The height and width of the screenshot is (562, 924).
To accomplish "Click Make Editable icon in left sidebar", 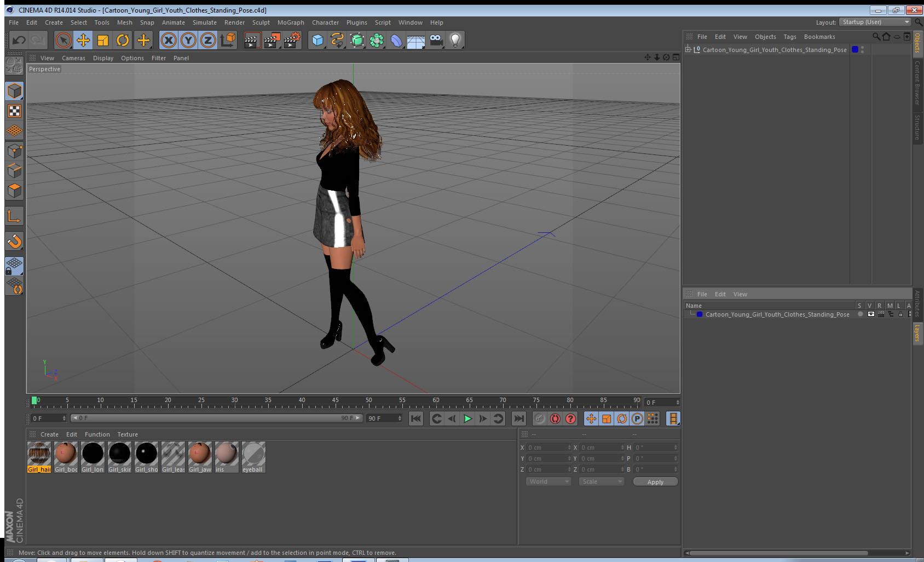I will 14,66.
